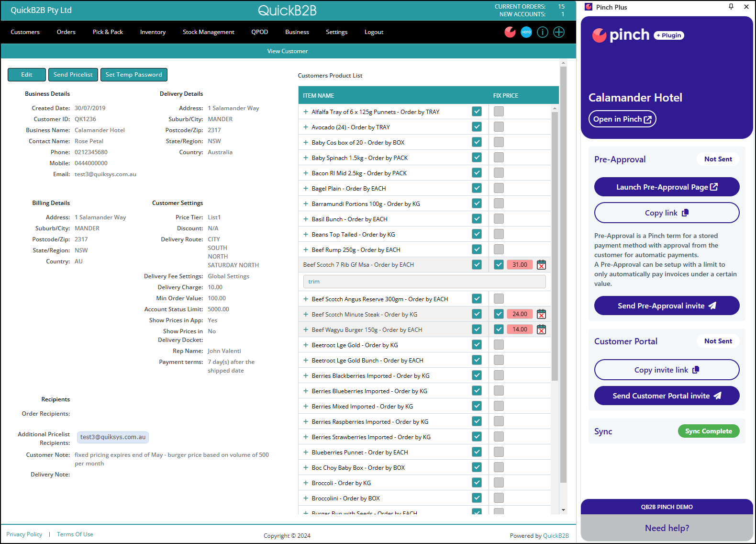Screen dimensions: 756x544
Task: Click the info circle icon in the header
Action: [x=543, y=32]
